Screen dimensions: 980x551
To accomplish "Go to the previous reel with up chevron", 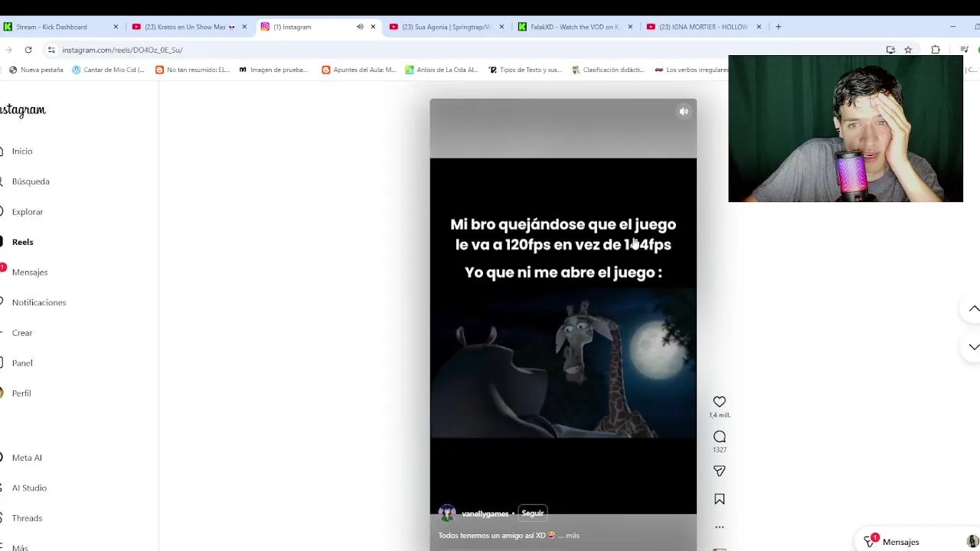I will tap(974, 308).
